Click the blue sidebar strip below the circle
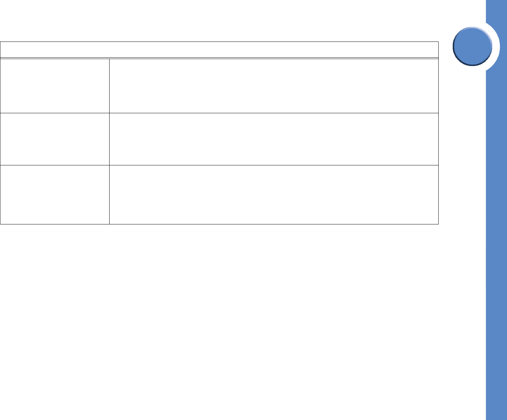507x420 pixels. [496, 240]
